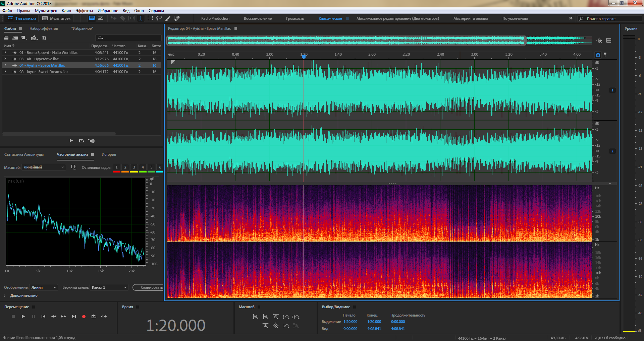Click Play in the transport panel
This screenshot has width=644, height=341.
(23, 316)
